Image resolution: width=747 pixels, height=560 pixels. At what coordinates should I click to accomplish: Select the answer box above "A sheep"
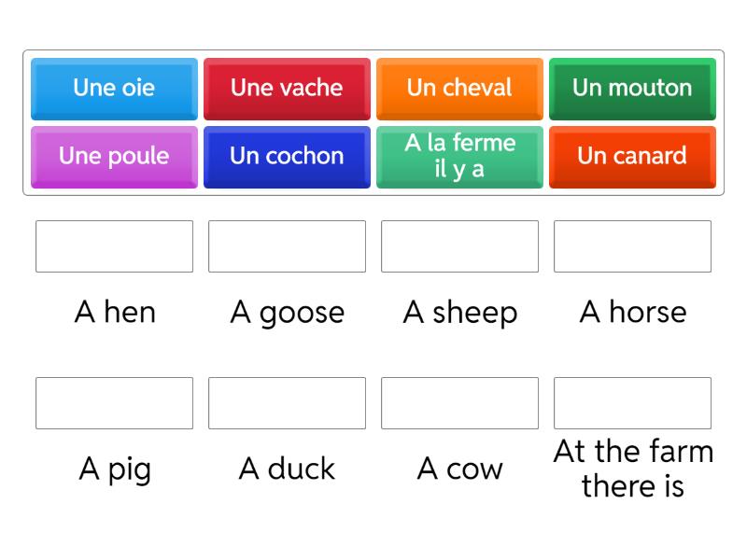pyautogui.click(x=459, y=246)
